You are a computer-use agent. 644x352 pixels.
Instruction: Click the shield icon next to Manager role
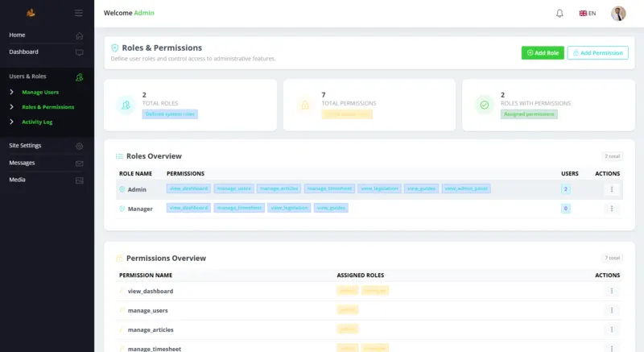(x=122, y=209)
